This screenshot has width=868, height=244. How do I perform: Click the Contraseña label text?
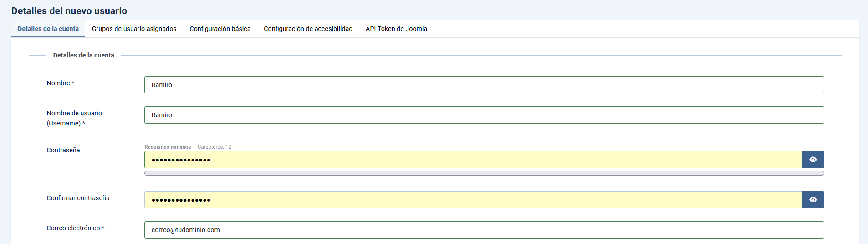pos(63,150)
